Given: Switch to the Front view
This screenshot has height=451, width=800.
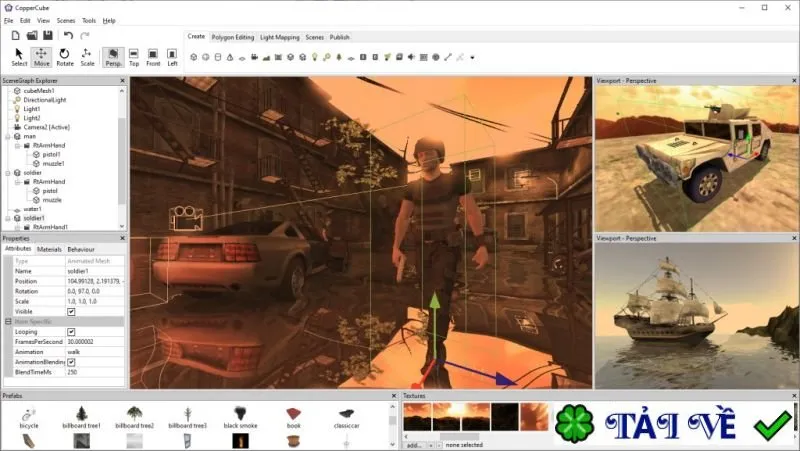Looking at the screenshot, I should [x=153, y=57].
